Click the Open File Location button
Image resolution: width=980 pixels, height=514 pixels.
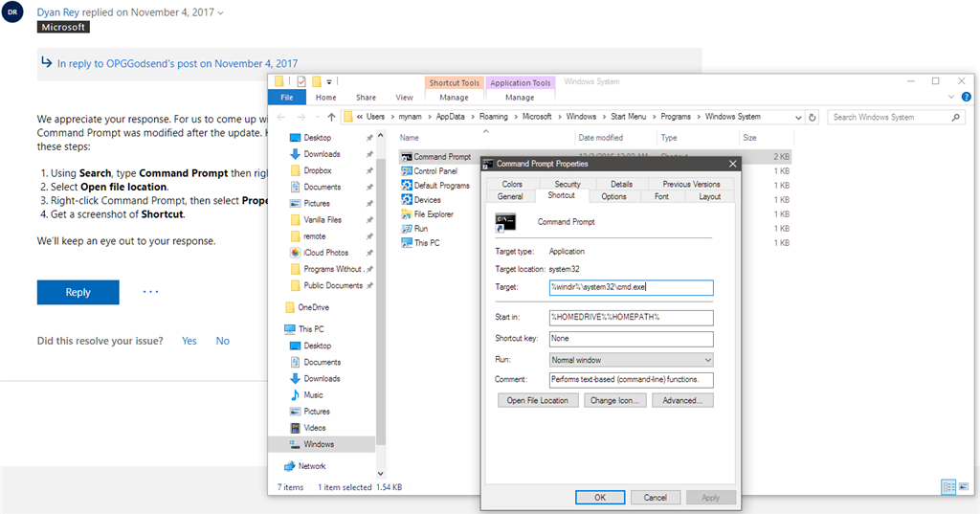(x=538, y=400)
